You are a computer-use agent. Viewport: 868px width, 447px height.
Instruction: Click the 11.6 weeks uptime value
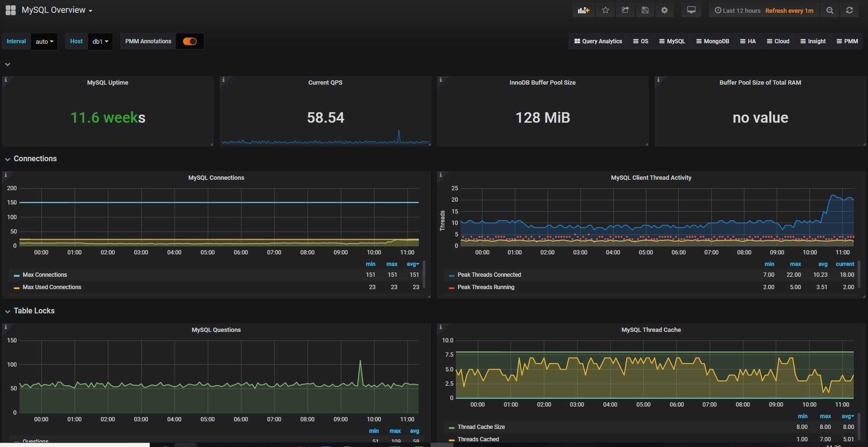pyautogui.click(x=108, y=117)
